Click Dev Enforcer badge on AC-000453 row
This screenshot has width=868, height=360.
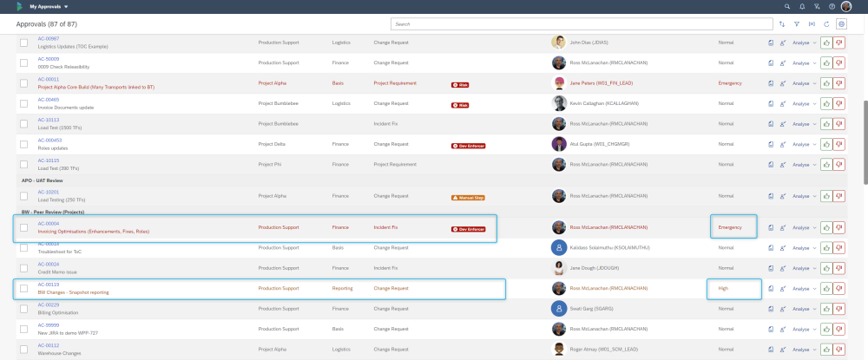(x=469, y=146)
